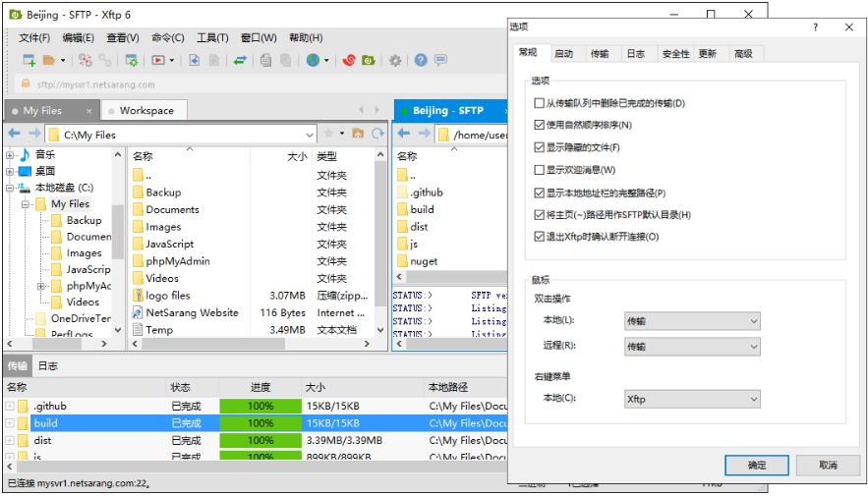Open the remote double-click action dropdown (R)
Viewport: 868px width, 496px height.
692,347
